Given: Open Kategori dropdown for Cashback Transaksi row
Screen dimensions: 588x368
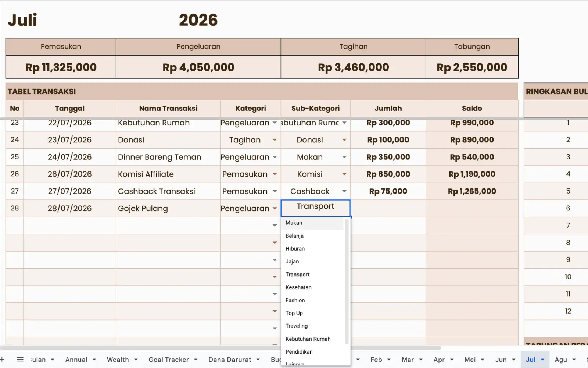Looking at the screenshot, I should pyautogui.click(x=275, y=191).
